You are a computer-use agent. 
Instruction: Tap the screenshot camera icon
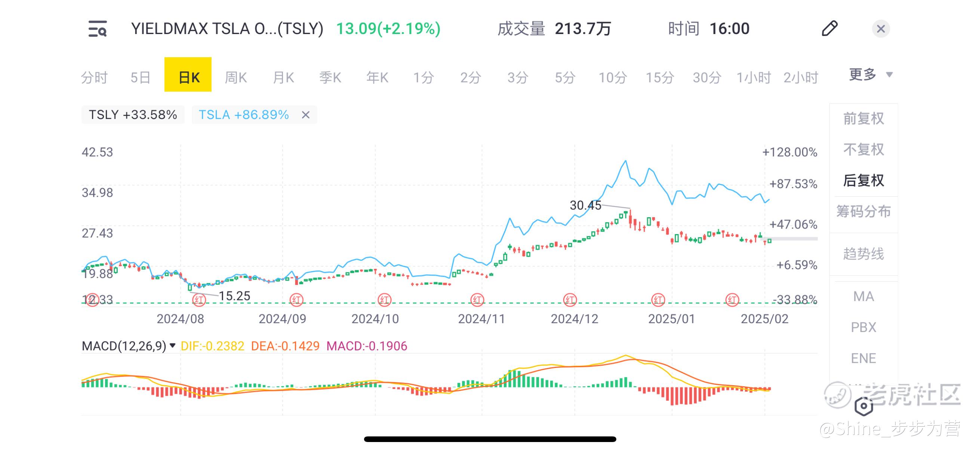tap(864, 406)
